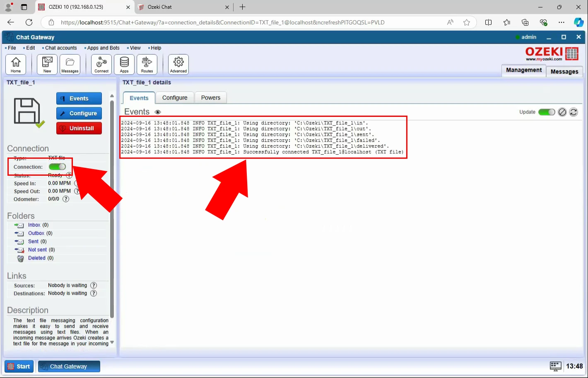Click the red Uninstall button
588x378 pixels.
tap(79, 128)
